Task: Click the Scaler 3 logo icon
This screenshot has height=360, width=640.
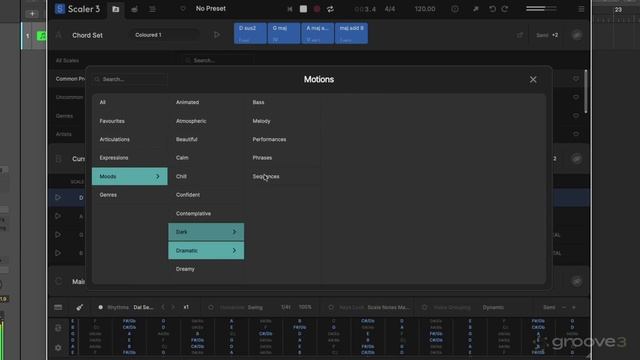Action: point(60,9)
